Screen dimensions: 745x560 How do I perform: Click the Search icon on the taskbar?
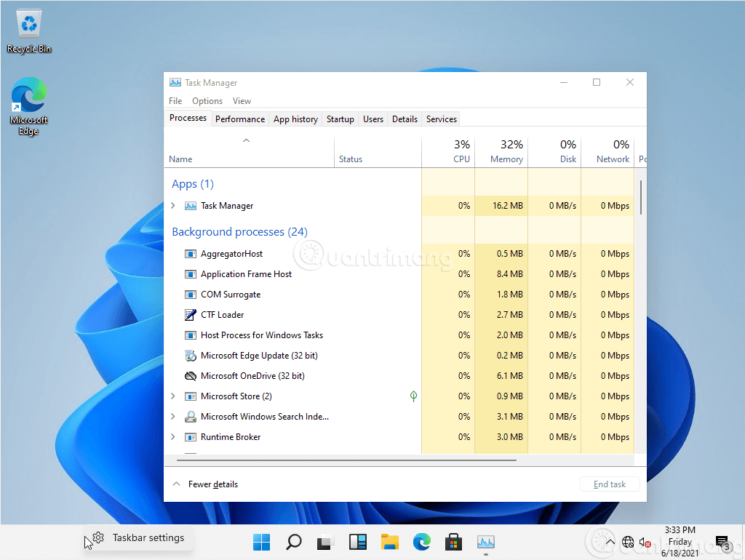click(x=293, y=542)
